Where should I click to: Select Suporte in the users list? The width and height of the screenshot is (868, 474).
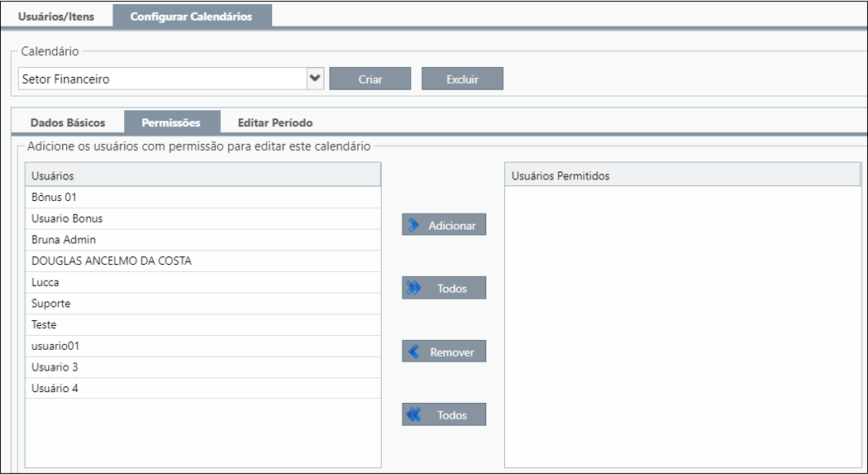click(203, 304)
